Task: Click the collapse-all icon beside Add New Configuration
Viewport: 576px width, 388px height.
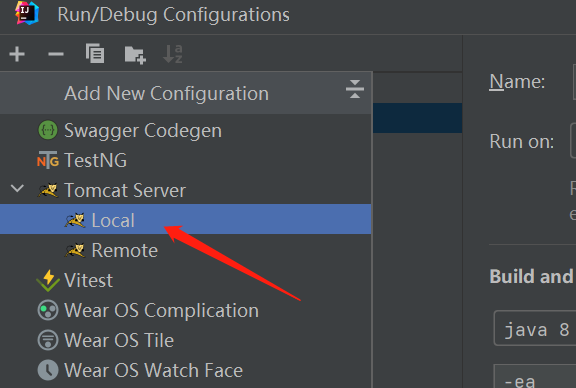Action: click(354, 89)
